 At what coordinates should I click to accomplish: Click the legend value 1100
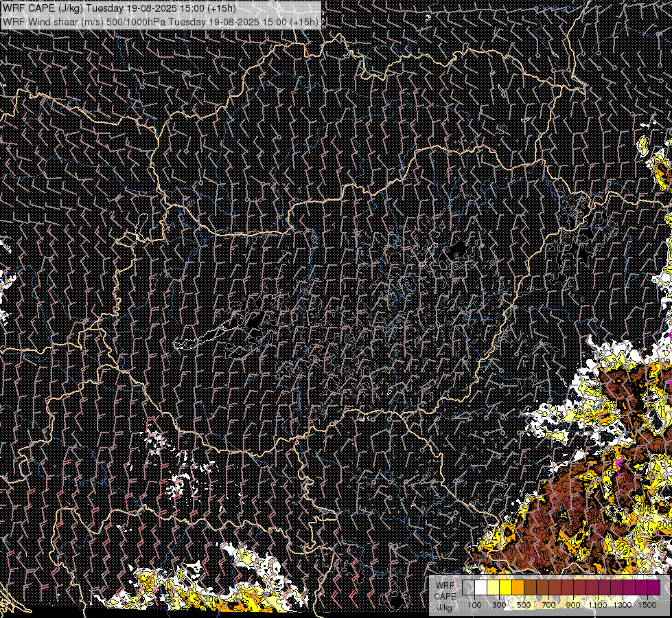(x=598, y=605)
